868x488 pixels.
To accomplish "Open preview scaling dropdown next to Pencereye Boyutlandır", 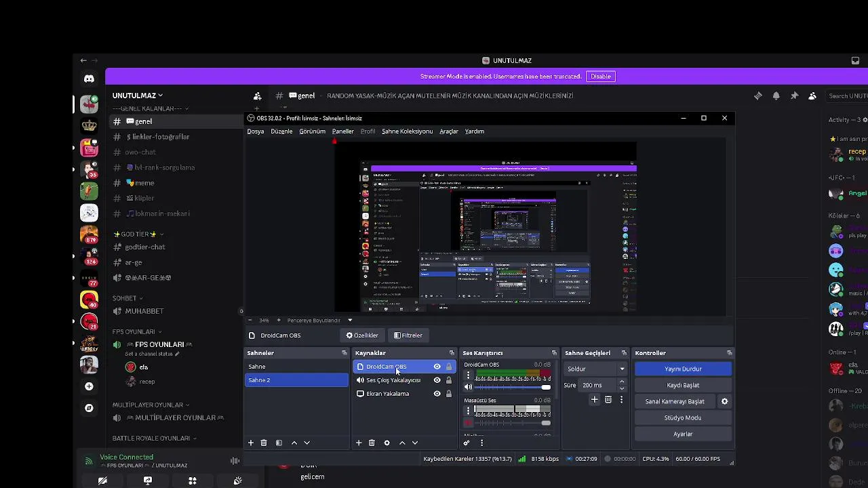I will tap(350, 320).
